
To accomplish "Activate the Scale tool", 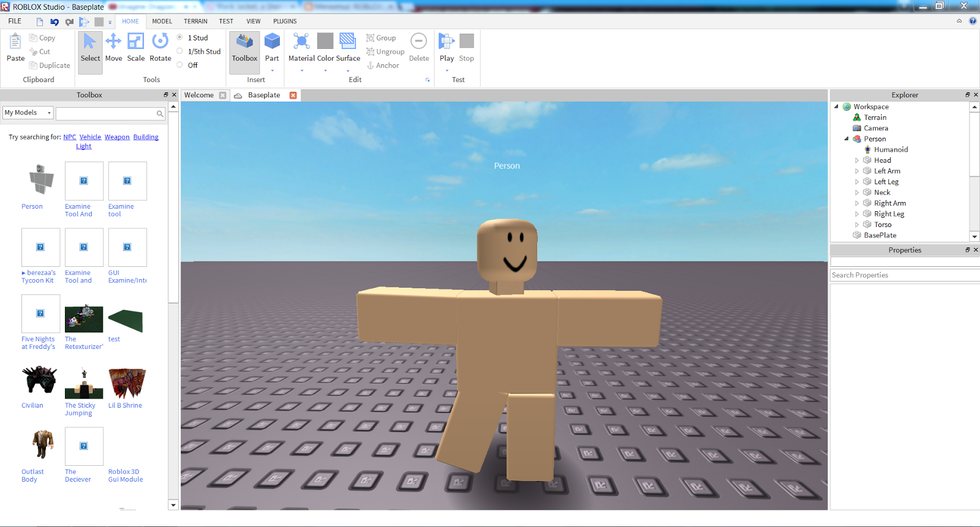I will (135, 48).
